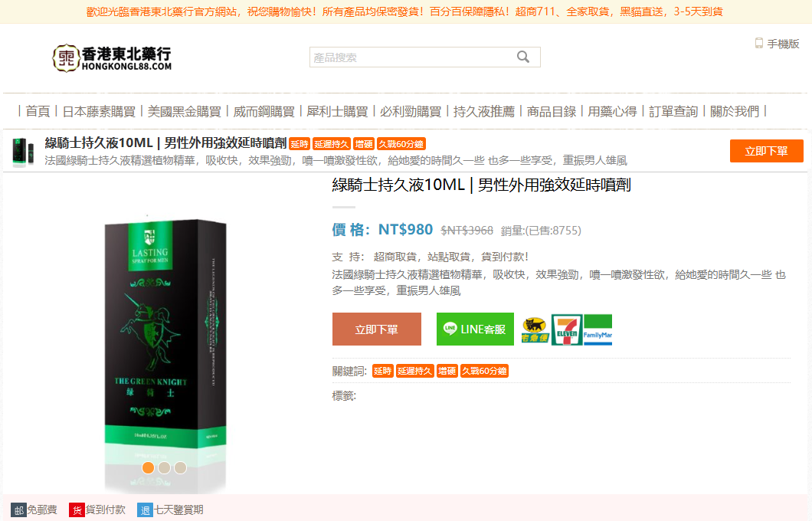Select the second carousel dot indicator

pos(164,467)
